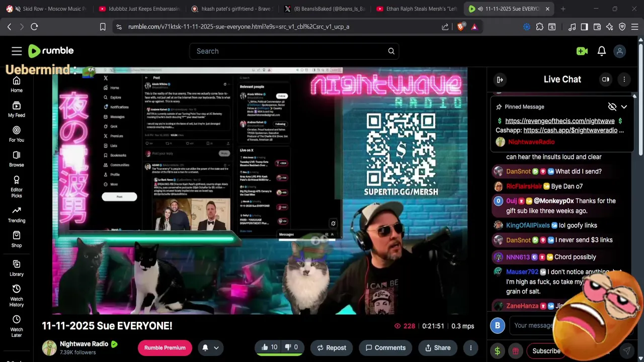Switch to the Skid Row Moscow Music tab

(x=47, y=9)
